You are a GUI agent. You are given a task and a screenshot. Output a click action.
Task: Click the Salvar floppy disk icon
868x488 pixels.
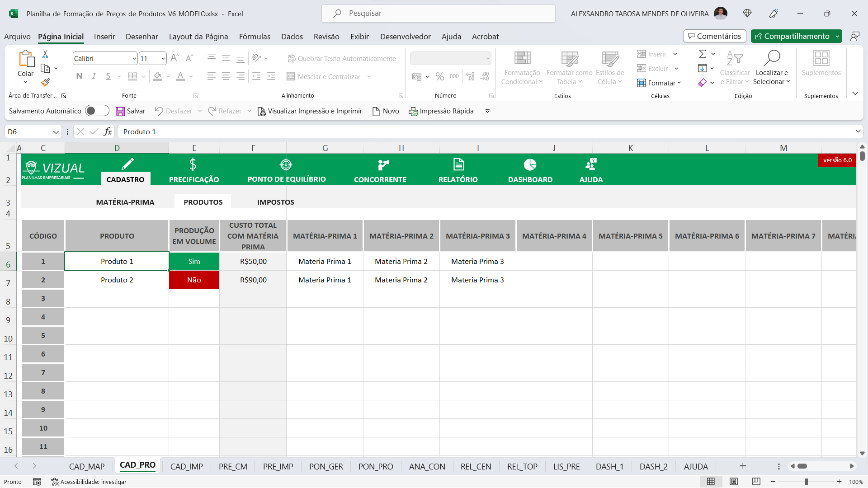[120, 112]
